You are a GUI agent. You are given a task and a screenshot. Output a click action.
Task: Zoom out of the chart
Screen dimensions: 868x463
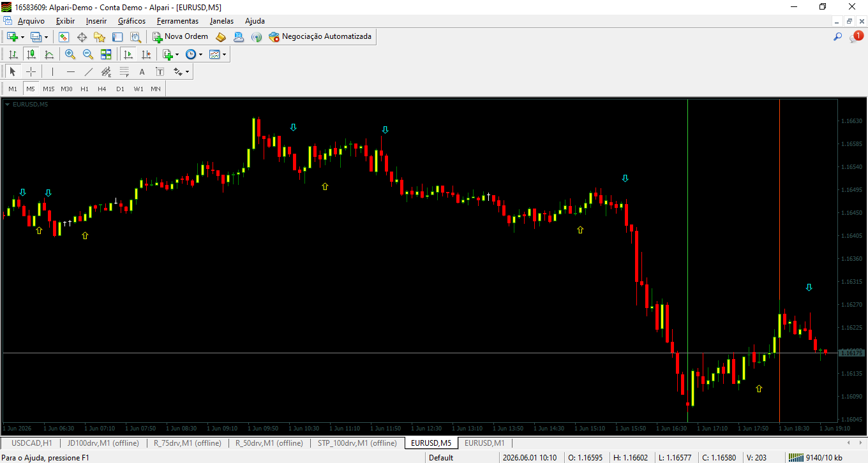click(88, 54)
